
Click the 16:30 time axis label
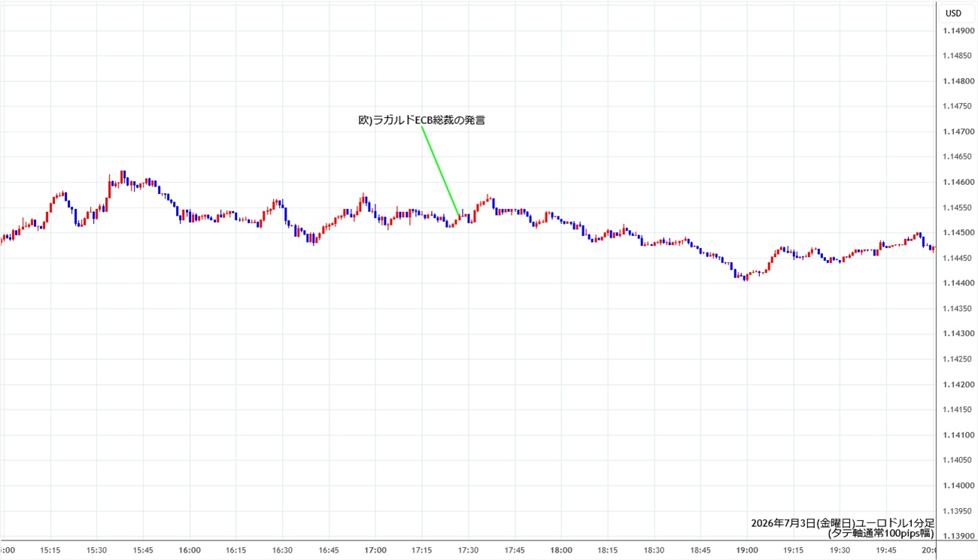(x=283, y=550)
